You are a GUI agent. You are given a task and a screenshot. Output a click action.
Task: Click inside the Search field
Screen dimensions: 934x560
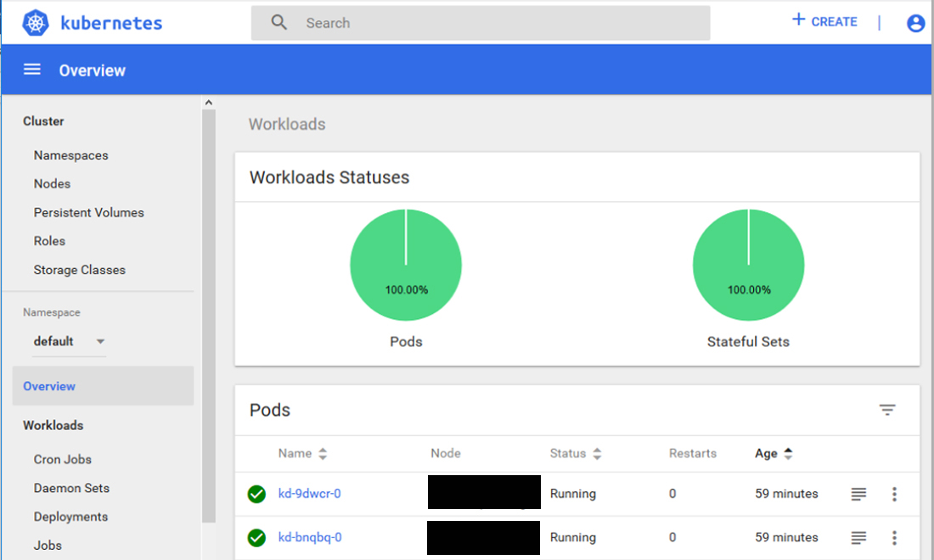(425, 22)
